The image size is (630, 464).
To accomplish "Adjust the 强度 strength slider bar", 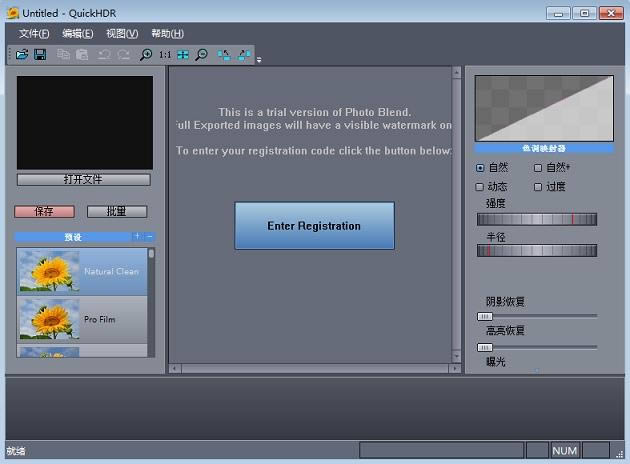I will [536, 219].
